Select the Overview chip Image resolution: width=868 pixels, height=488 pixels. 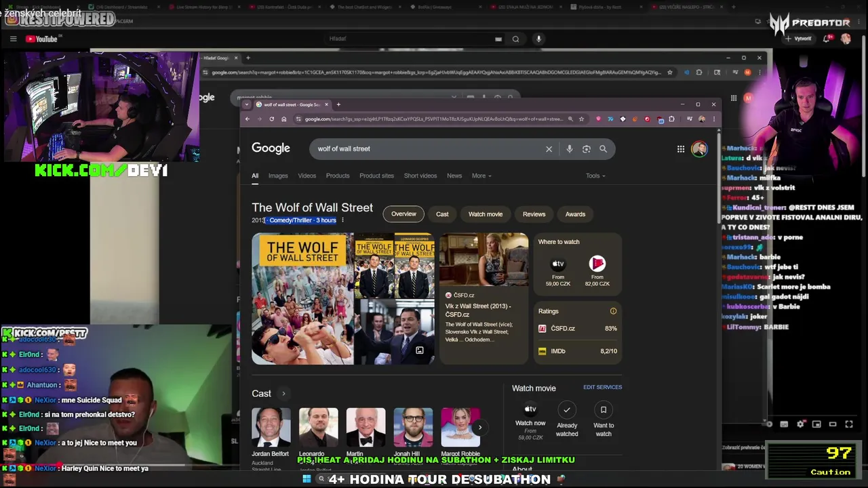click(403, 214)
